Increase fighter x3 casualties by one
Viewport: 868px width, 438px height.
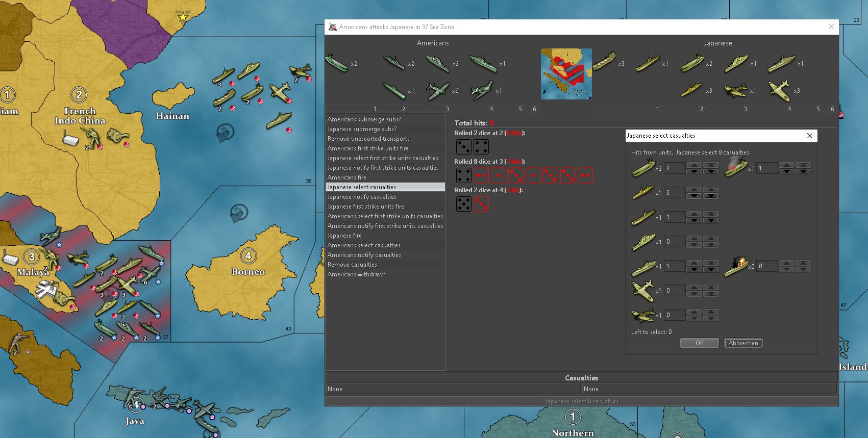coord(694,288)
